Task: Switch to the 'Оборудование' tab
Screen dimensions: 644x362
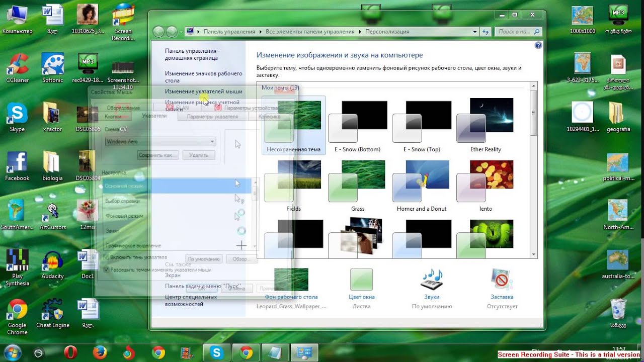Action: (x=123, y=108)
